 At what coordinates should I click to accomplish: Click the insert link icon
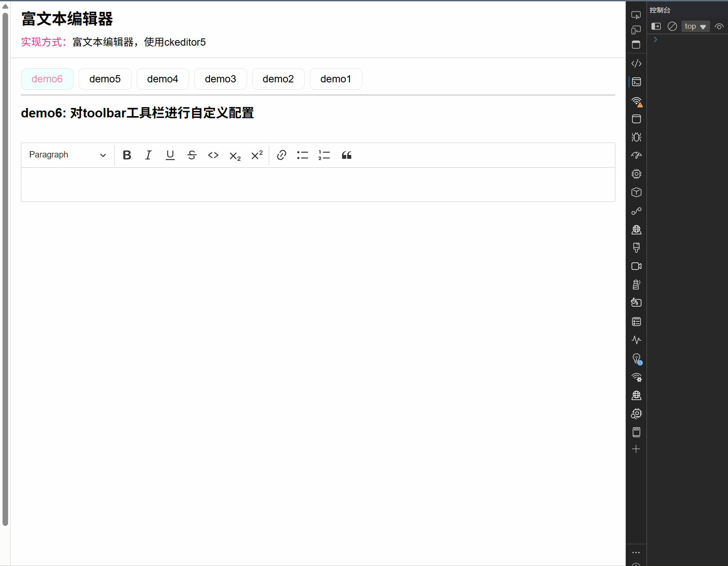tap(281, 155)
